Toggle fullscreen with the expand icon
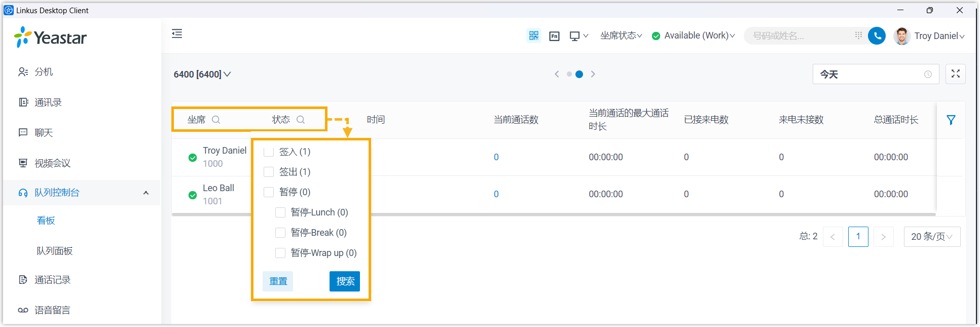 pos(955,74)
